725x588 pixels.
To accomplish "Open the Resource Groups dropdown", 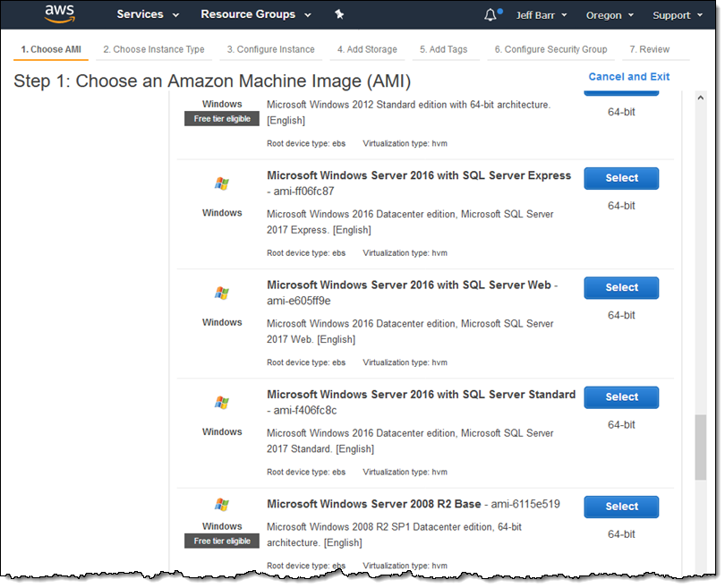I will (255, 14).
